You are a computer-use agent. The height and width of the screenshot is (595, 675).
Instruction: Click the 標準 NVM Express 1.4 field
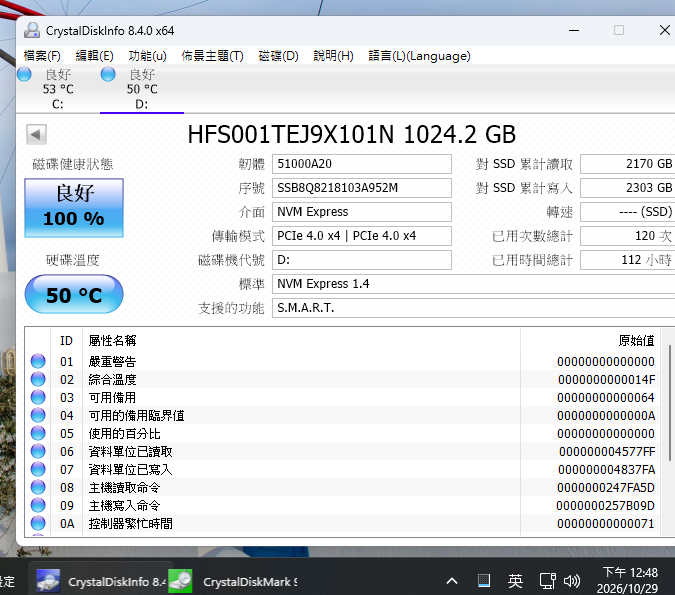pos(474,284)
